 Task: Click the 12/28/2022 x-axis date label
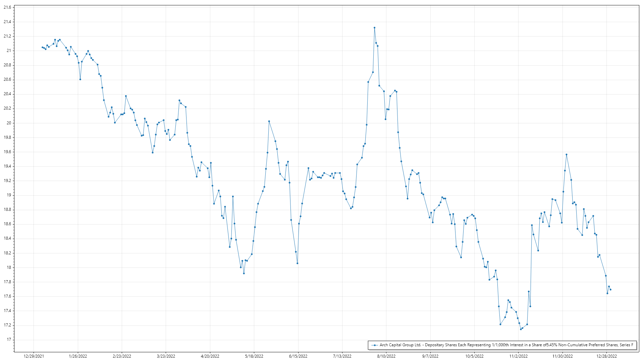[x=606, y=356]
